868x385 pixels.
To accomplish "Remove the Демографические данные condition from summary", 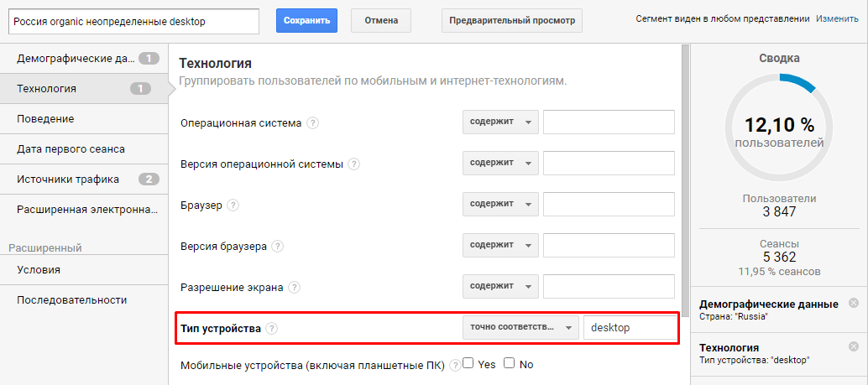I will coord(854,303).
